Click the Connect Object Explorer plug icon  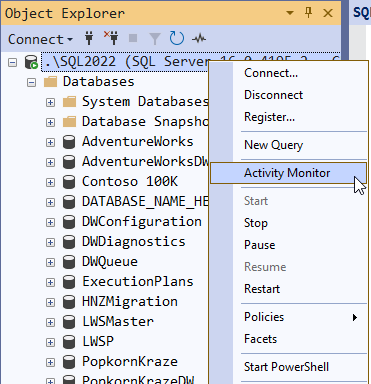tap(89, 39)
